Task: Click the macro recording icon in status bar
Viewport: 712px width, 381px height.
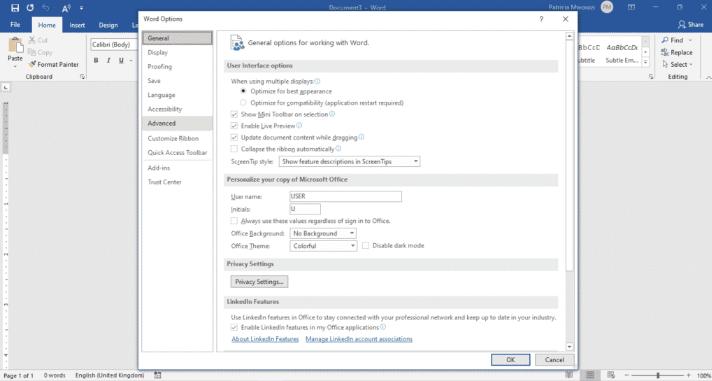Action: [158, 375]
